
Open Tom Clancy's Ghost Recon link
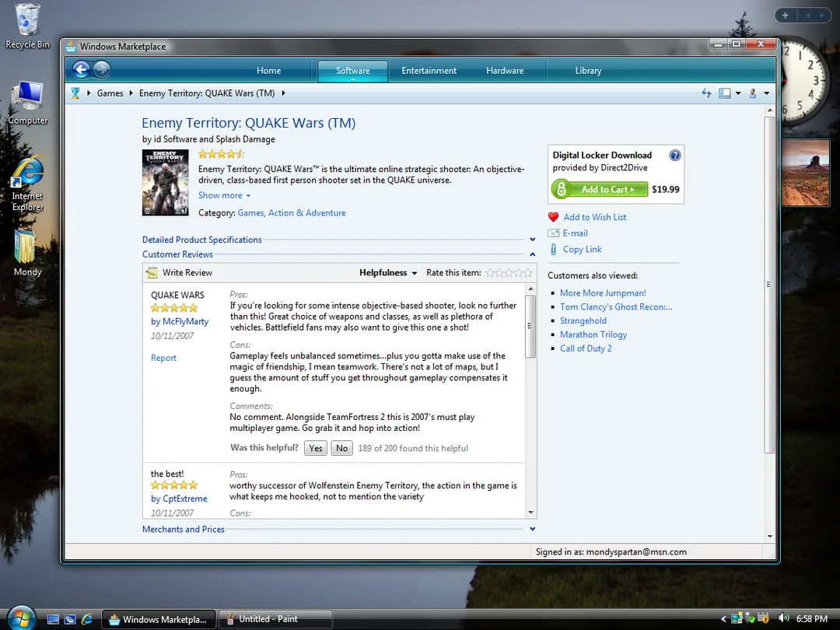click(616, 307)
